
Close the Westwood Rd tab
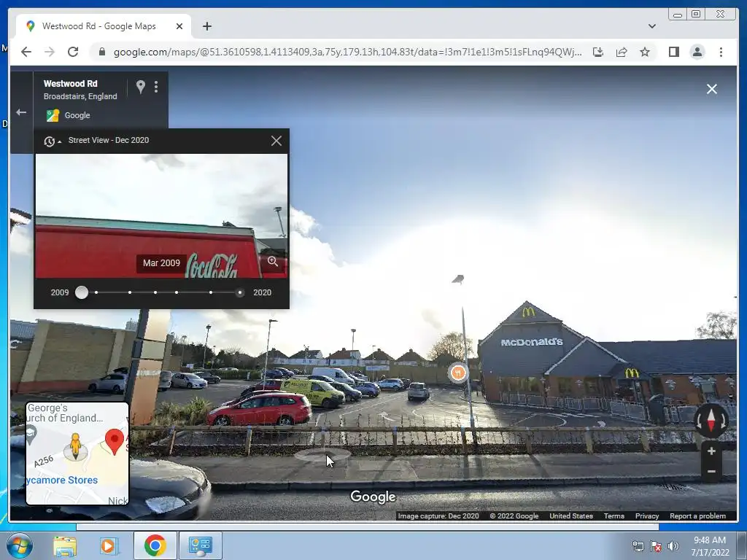tap(179, 26)
